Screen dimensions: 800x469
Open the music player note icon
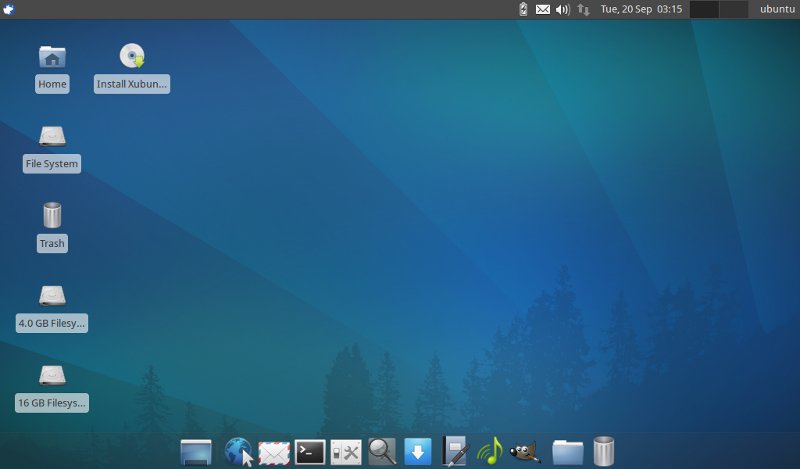[x=489, y=452]
